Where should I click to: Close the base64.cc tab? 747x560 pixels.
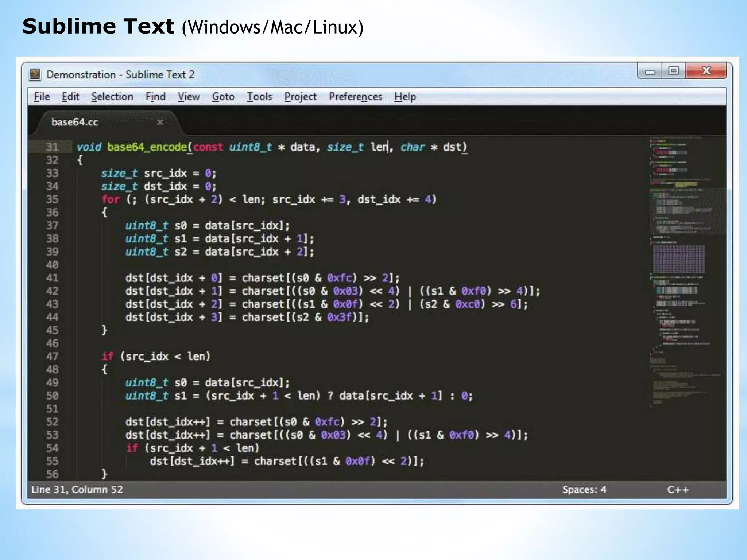coord(160,122)
